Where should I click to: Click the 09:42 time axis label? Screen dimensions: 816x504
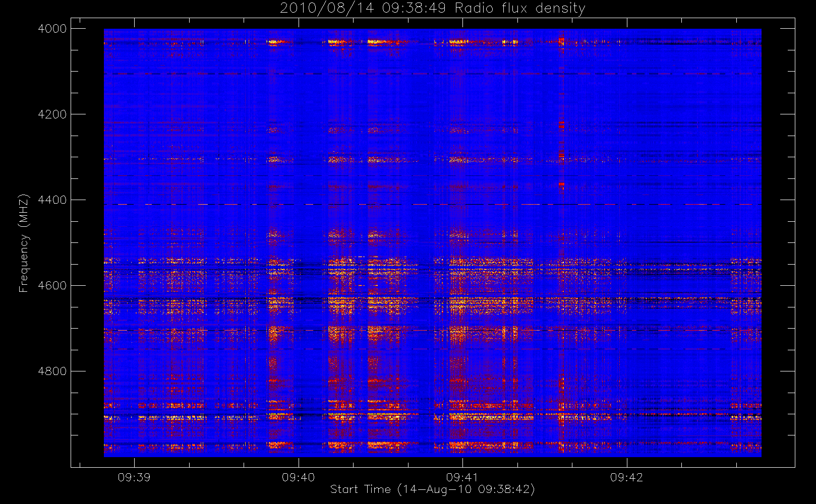(626, 477)
